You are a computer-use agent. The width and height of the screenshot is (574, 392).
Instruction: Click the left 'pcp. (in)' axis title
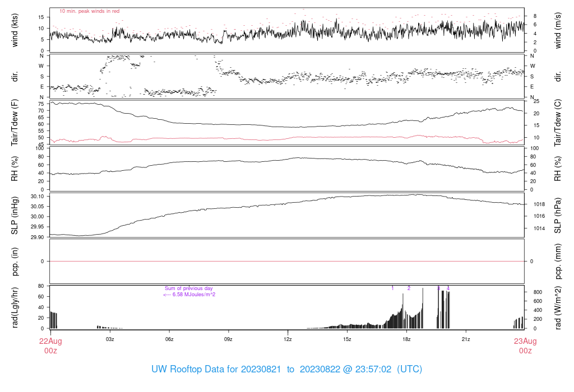pyautogui.click(x=15, y=262)
